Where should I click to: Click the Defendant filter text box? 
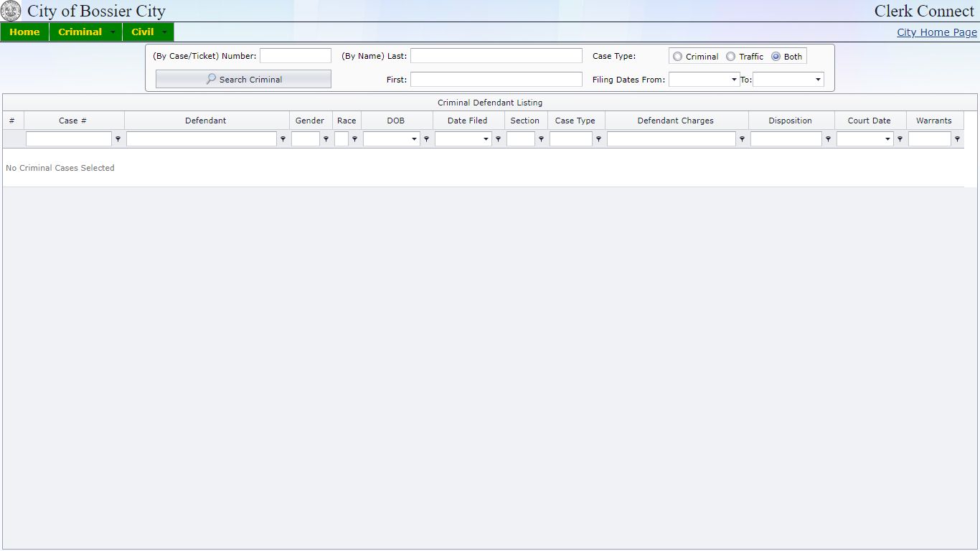pyautogui.click(x=202, y=139)
